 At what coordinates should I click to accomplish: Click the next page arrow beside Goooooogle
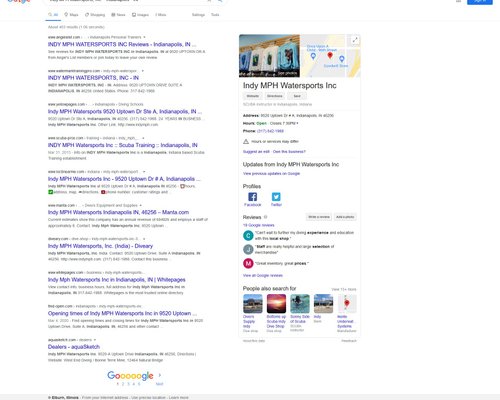160,375
